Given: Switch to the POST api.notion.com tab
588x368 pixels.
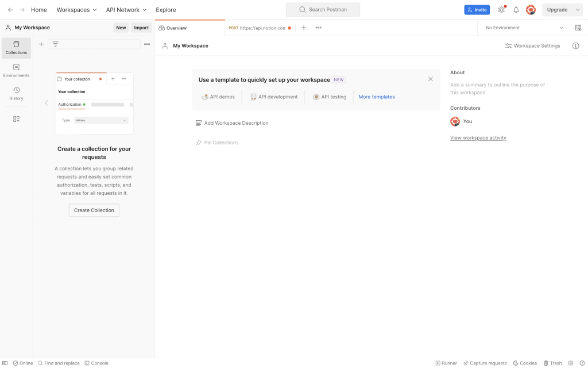Looking at the screenshot, I should [260, 28].
